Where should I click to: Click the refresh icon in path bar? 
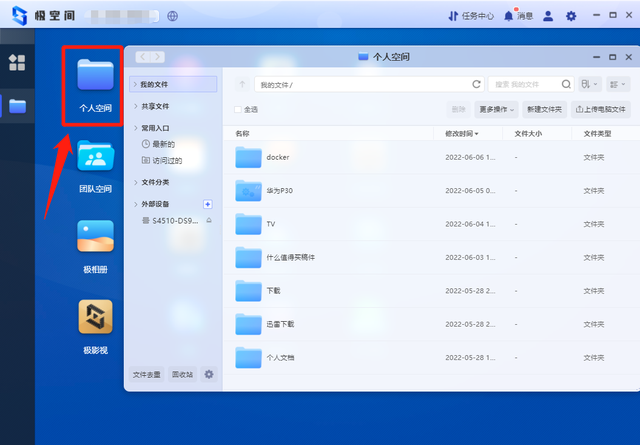pos(476,85)
